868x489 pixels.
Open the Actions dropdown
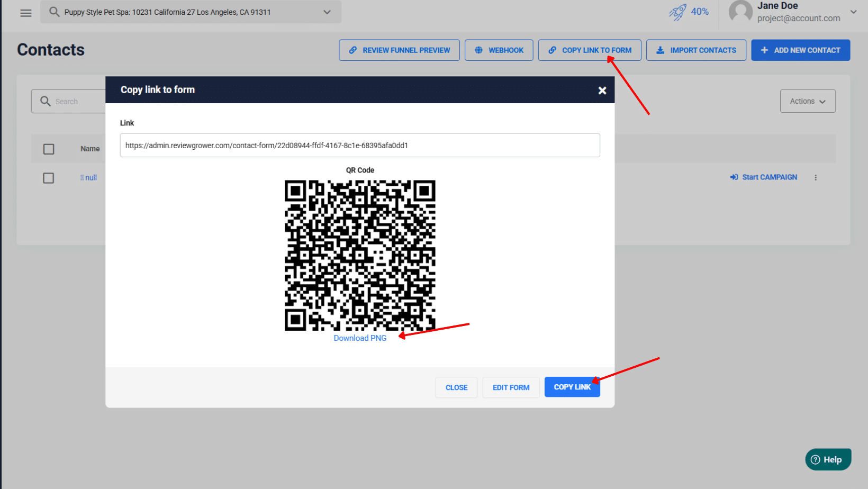click(x=808, y=101)
